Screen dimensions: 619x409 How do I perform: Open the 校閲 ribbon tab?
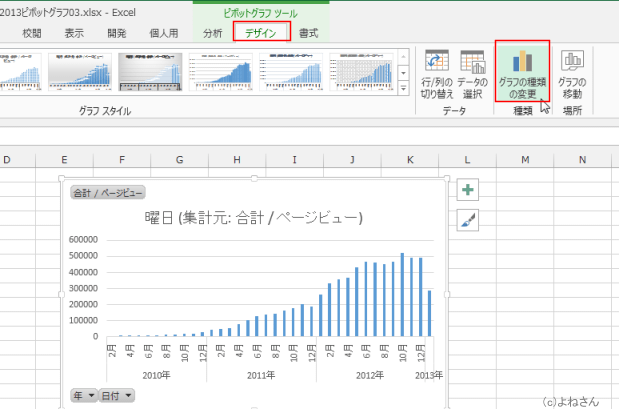coord(32,33)
